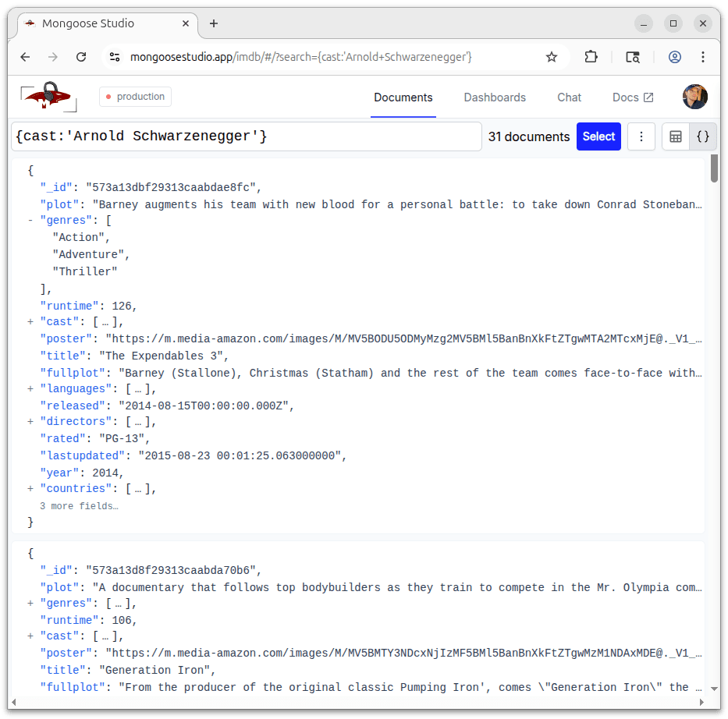Expand cast array of The Expendables 3
The height and width of the screenshot is (719, 728).
click(30, 322)
